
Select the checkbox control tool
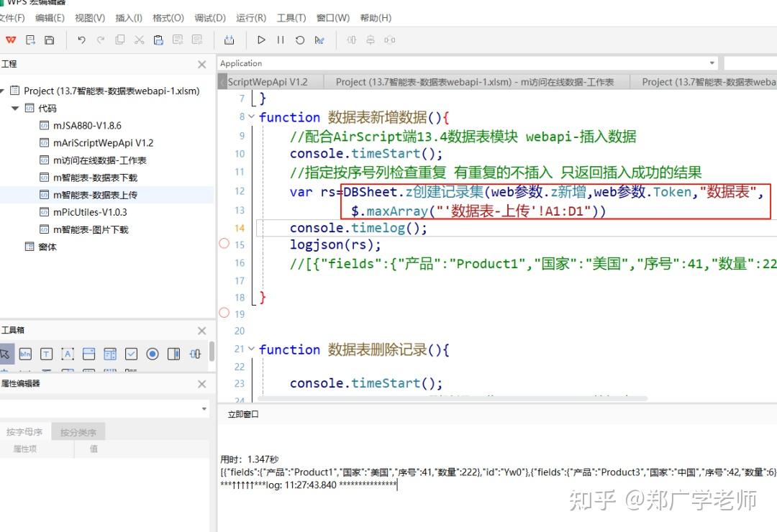[x=131, y=354]
